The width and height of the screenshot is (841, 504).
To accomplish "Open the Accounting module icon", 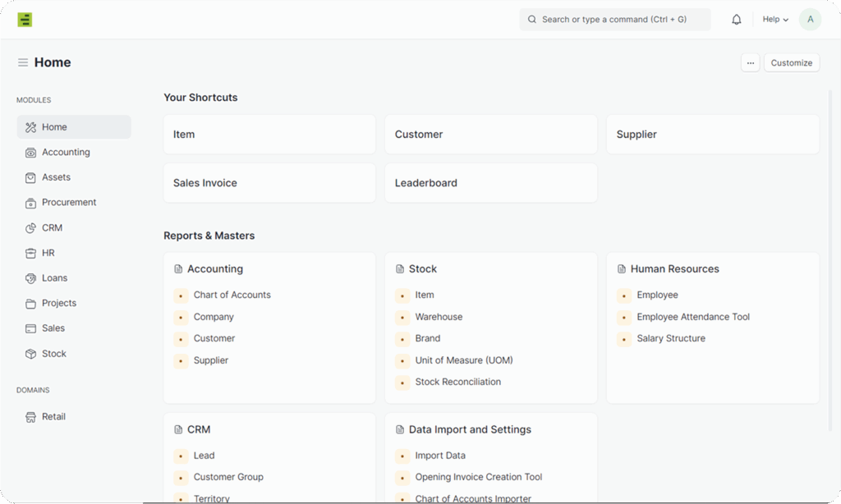I will pyautogui.click(x=30, y=153).
